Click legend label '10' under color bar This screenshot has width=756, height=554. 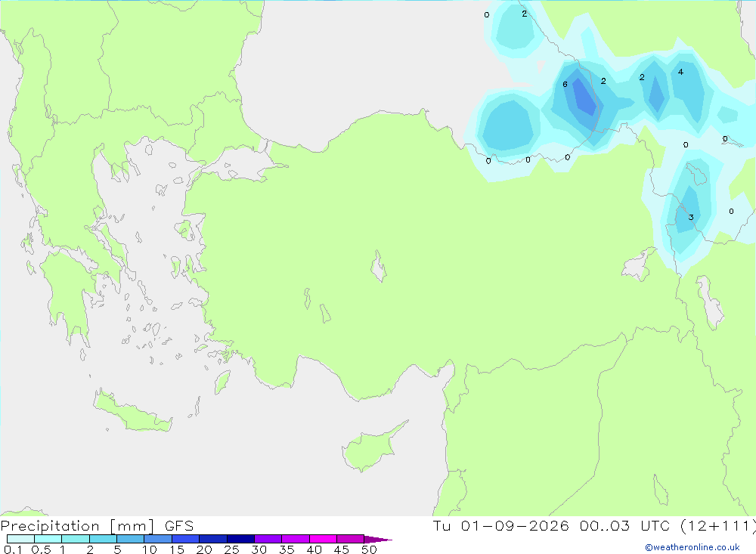pos(150,549)
